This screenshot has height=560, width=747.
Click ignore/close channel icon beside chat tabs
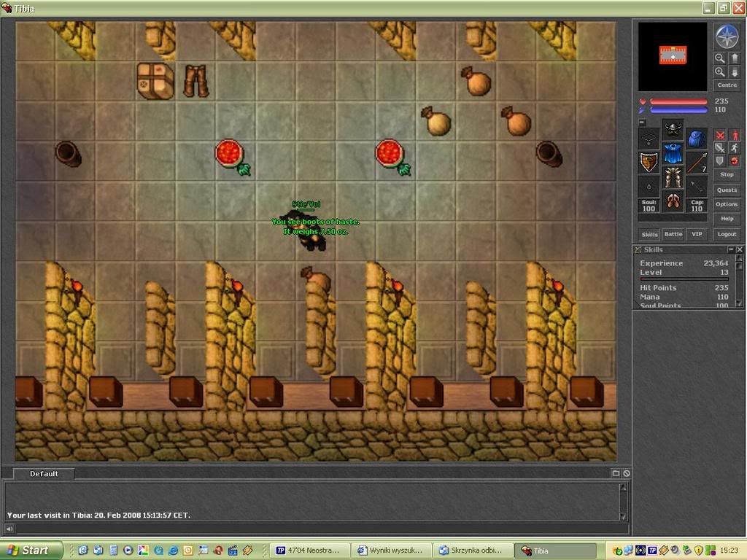(627, 473)
